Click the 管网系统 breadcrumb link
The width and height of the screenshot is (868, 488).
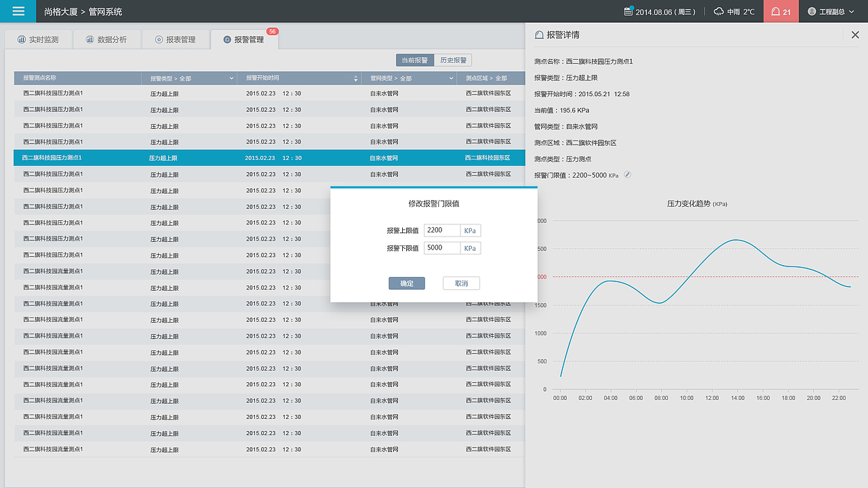click(x=106, y=12)
